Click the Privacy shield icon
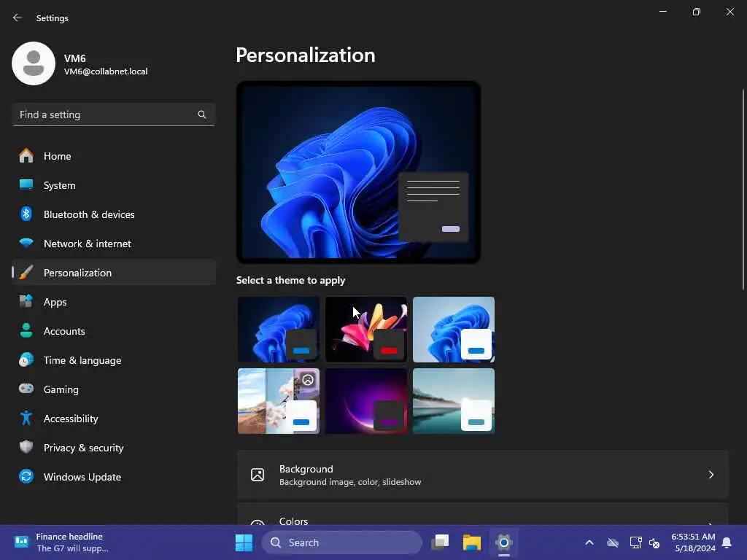 tap(26, 447)
